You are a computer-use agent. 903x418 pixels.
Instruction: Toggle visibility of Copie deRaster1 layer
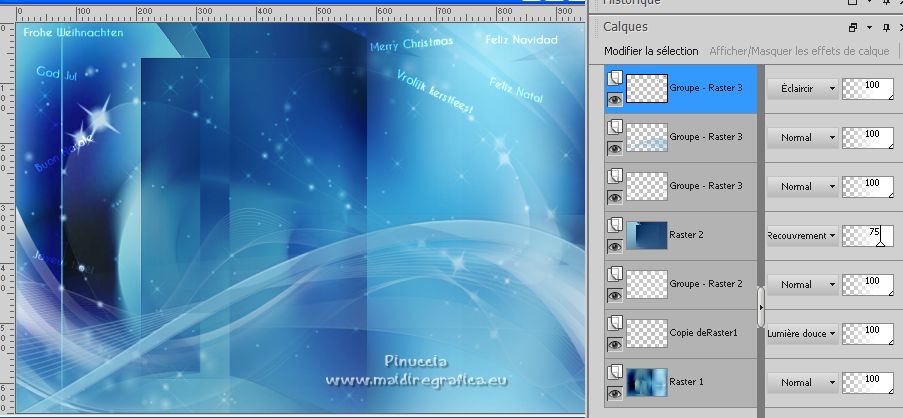[x=615, y=345]
